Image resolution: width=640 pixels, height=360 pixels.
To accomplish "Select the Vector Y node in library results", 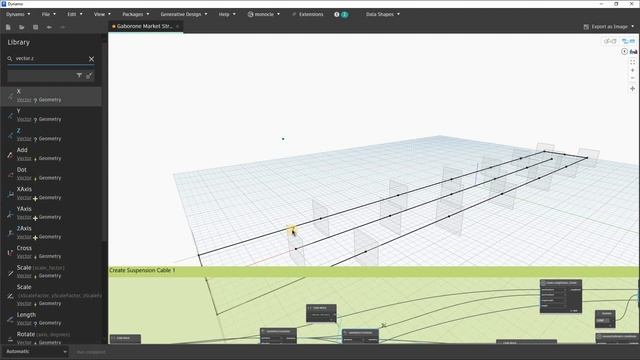I will pos(51,115).
